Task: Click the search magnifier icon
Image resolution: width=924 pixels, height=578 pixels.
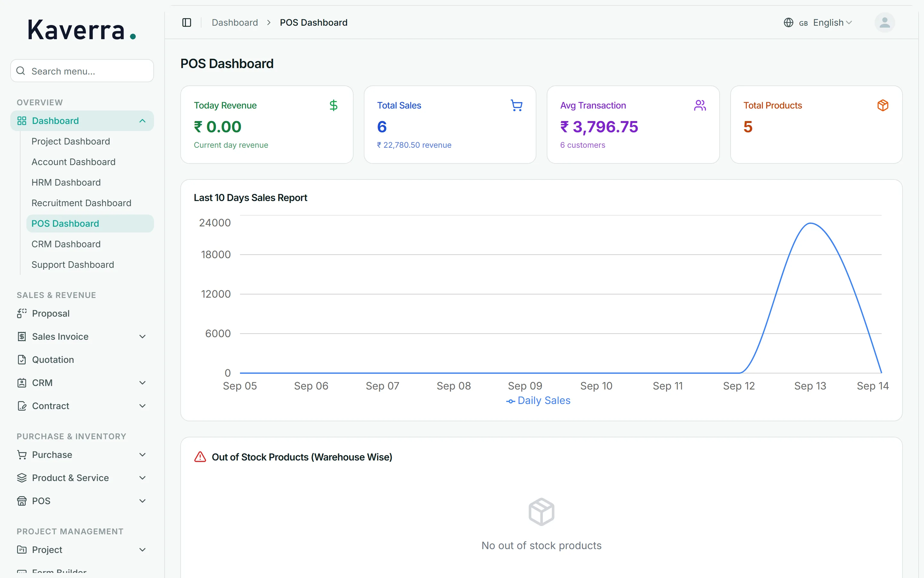Action: [x=21, y=71]
